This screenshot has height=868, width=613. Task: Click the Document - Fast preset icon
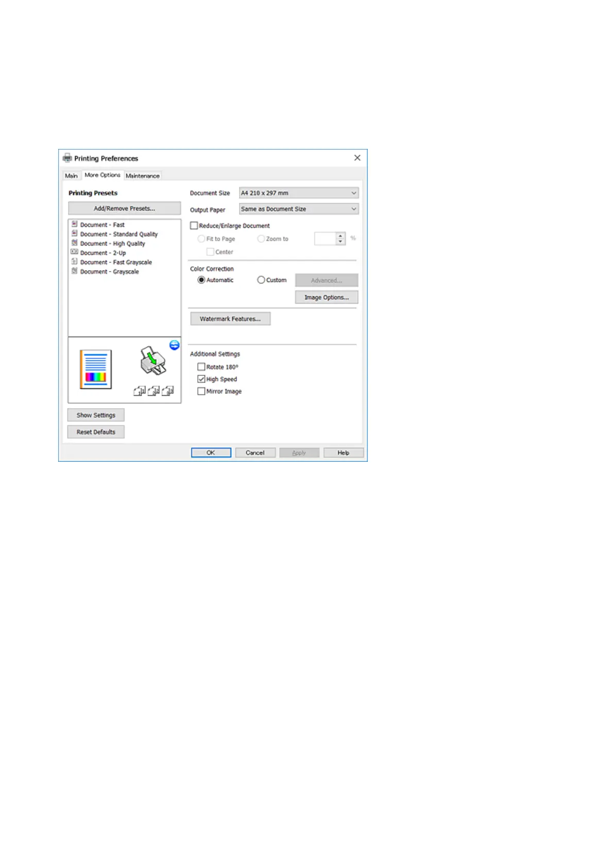pos(75,224)
